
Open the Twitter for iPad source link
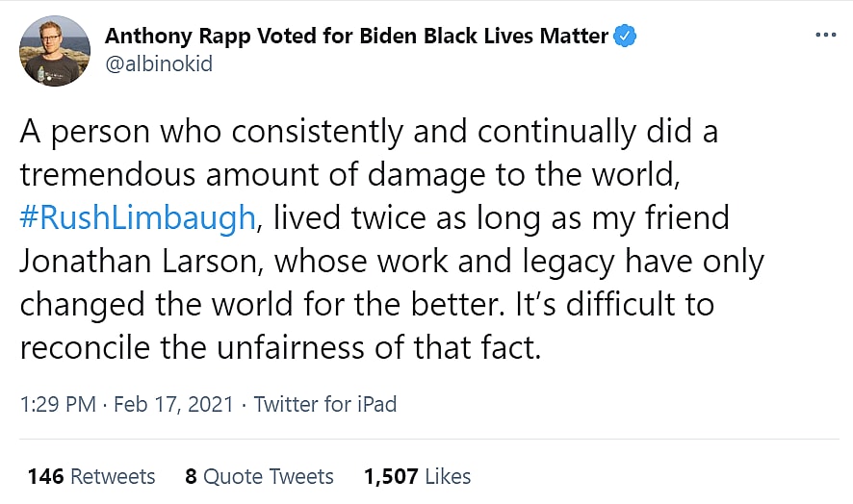[x=325, y=404]
